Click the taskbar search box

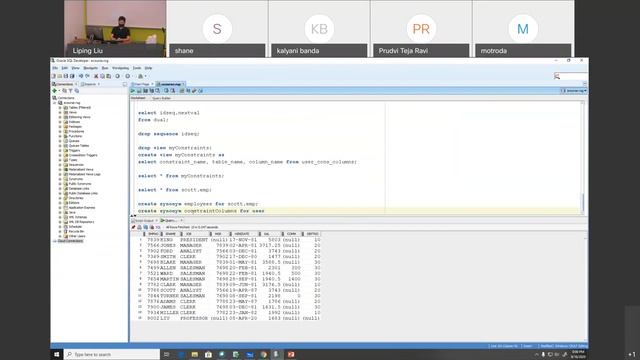(x=112, y=354)
